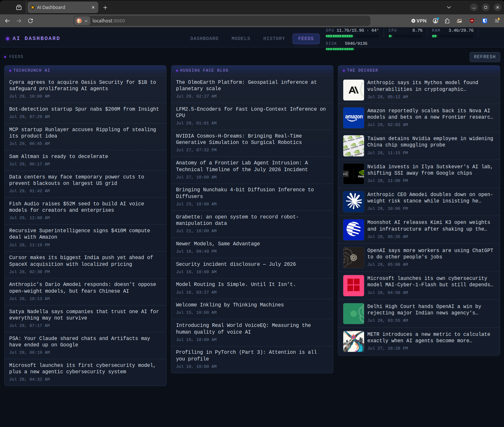Open PSA: Your Claude shared chats article
This screenshot has height=427, width=504.
click(x=85, y=345)
